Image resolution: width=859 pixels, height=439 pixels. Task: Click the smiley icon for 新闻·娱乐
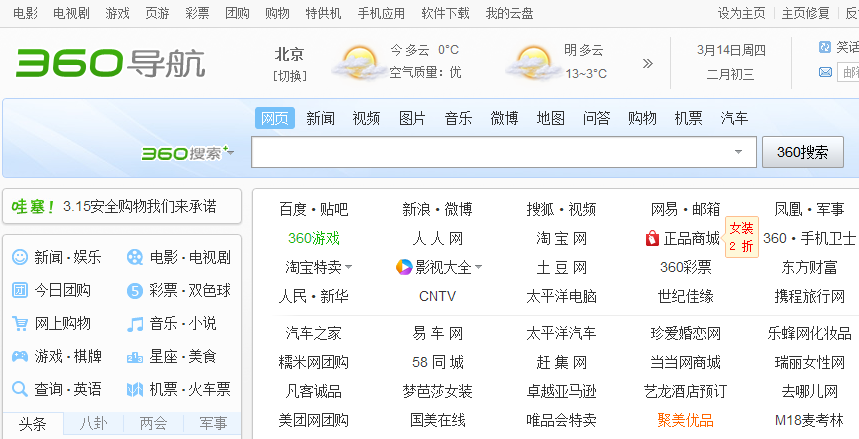pyautogui.click(x=20, y=257)
